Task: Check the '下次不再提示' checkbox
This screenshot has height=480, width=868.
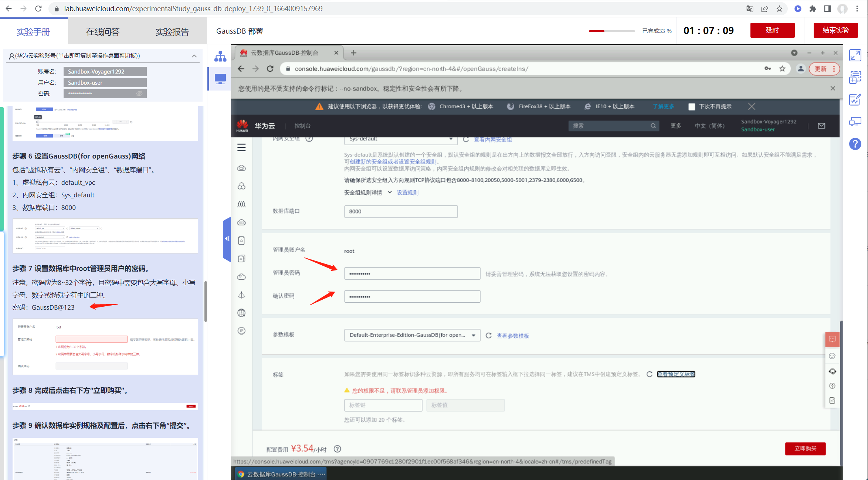Action: [692, 107]
